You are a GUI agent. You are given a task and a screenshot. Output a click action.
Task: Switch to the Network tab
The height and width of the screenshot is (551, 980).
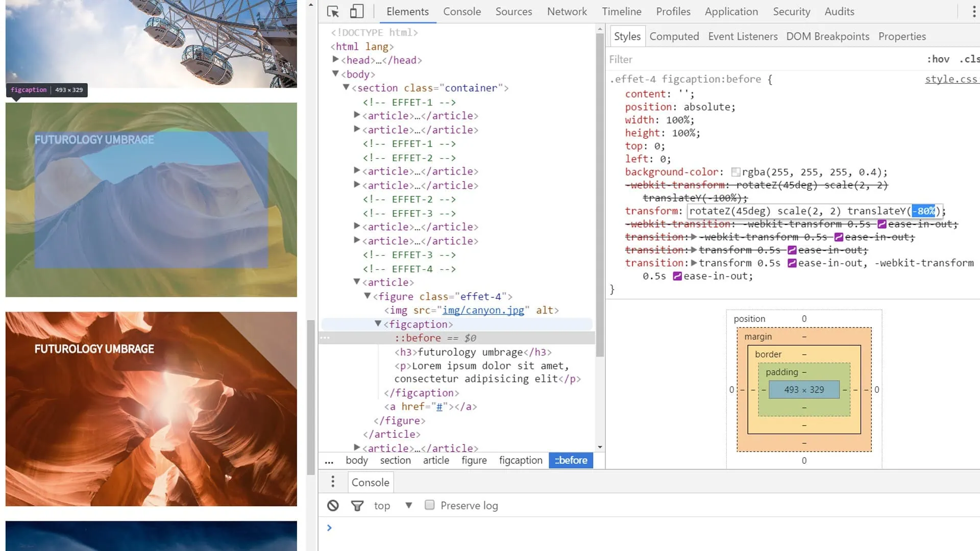[567, 11]
